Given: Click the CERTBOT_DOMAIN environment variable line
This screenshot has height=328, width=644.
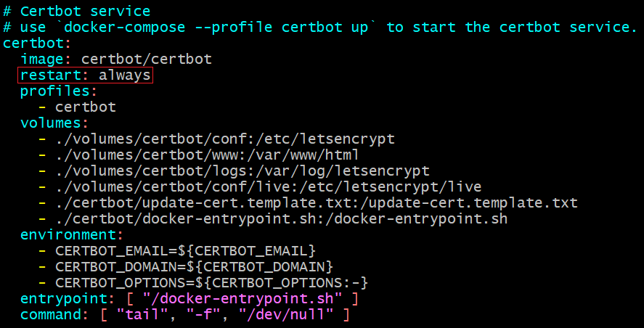Looking at the screenshot, I should [194, 266].
